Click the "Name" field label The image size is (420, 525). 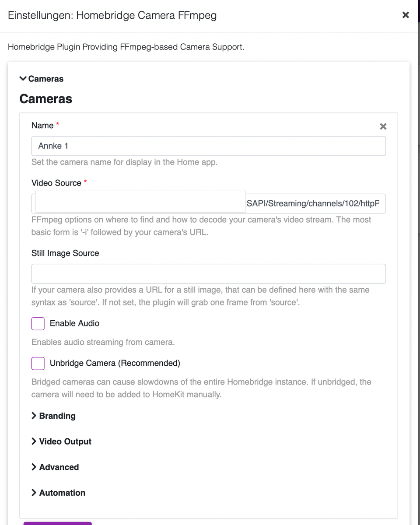[42, 126]
